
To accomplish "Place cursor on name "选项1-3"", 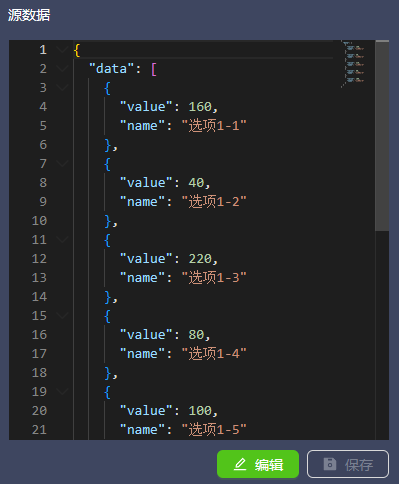I will pos(214,278).
